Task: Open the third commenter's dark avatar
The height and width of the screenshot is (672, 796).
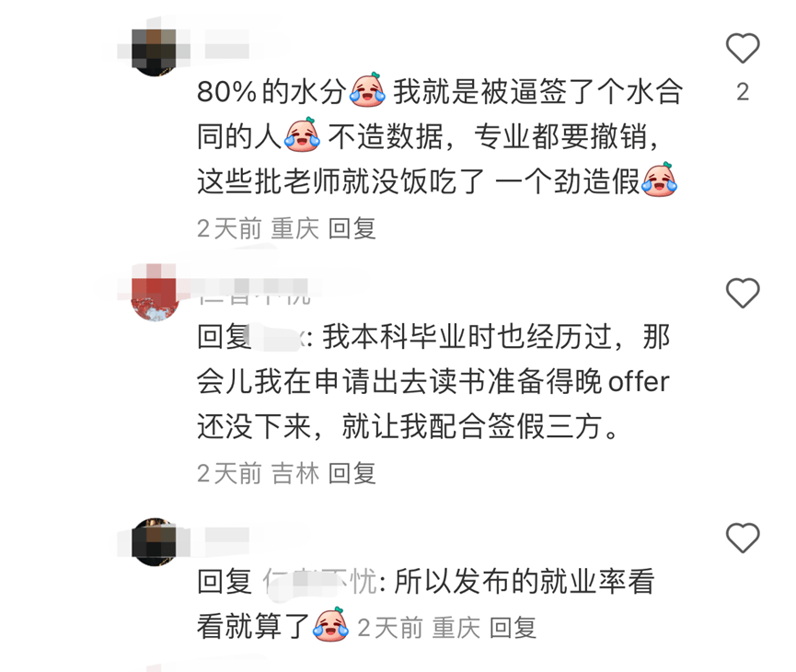Action: [155, 541]
